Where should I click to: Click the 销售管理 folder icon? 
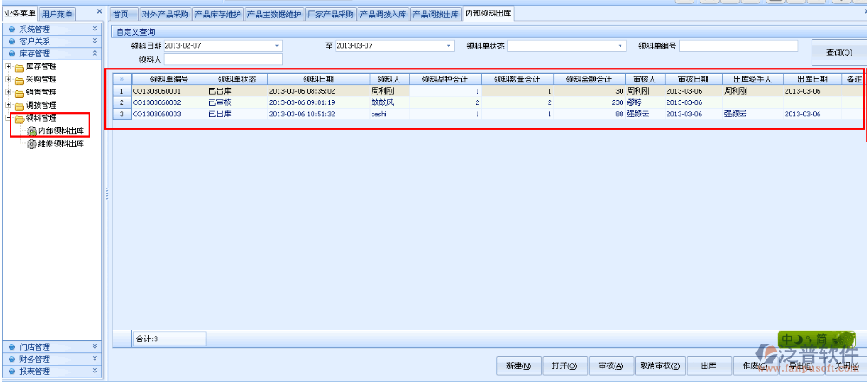click(x=19, y=92)
